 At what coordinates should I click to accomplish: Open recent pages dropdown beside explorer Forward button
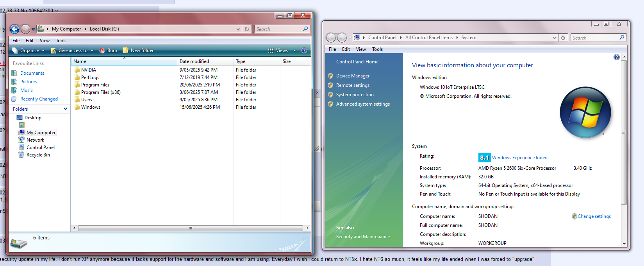[33, 29]
